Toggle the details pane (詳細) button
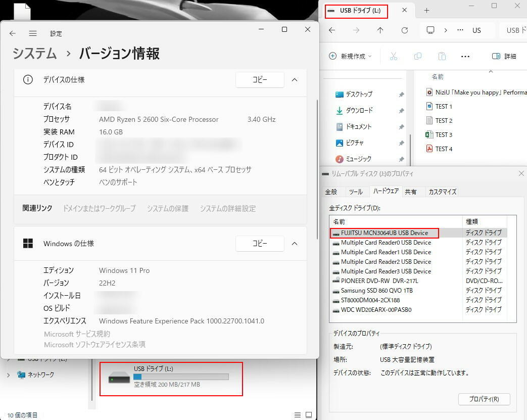The image size is (527, 420). 504,56
